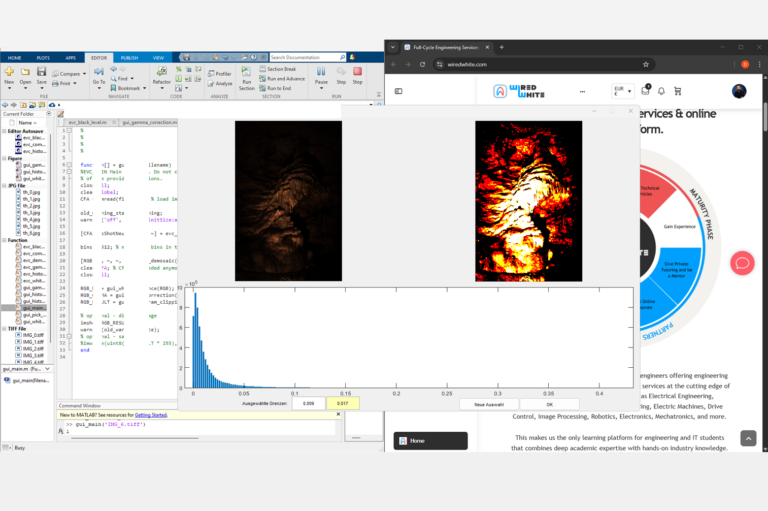This screenshot has width=768, height=511.
Task: Click the Save floppy disk icon
Action: (42, 72)
